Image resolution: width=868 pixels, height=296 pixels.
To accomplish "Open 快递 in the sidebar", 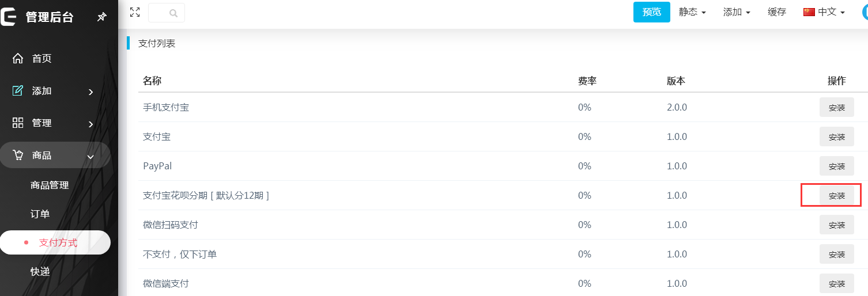I will pyautogui.click(x=40, y=272).
